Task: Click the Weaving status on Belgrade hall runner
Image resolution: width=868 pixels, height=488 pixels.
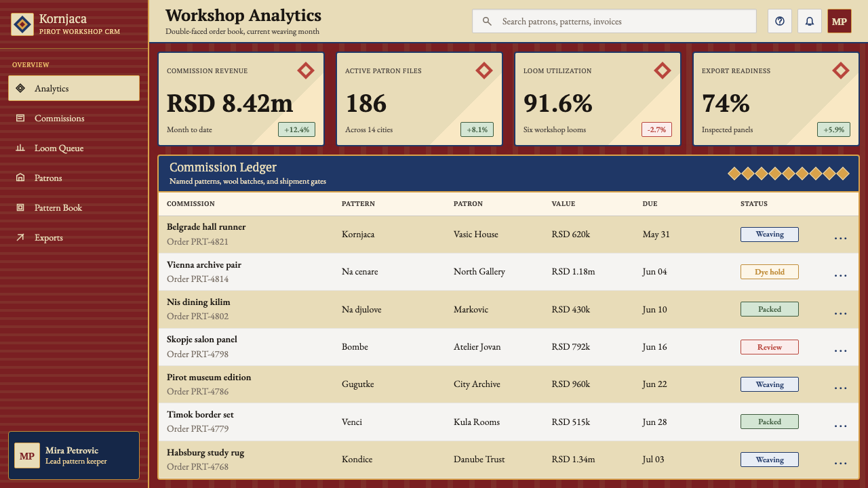Action: click(770, 235)
